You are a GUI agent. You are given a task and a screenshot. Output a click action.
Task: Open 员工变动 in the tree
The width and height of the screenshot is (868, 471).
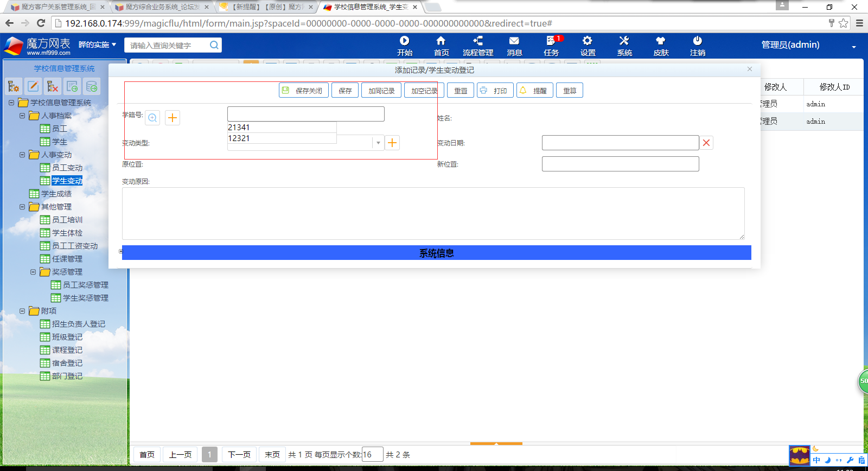point(67,168)
